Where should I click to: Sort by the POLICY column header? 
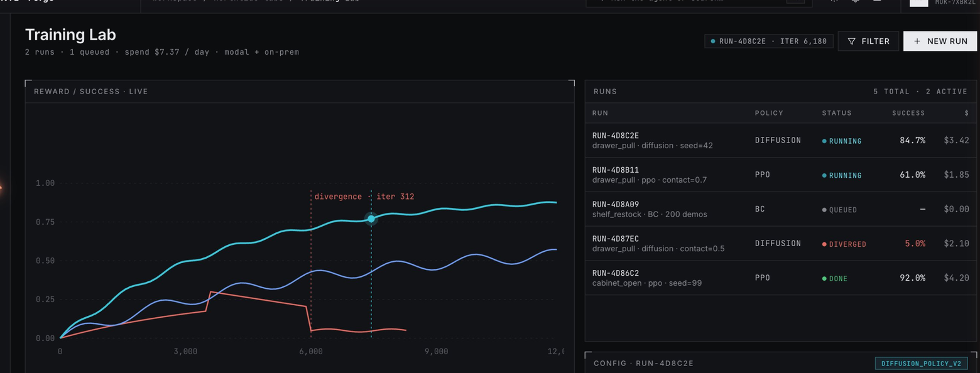pyautogui.click(x=769, y=113)
